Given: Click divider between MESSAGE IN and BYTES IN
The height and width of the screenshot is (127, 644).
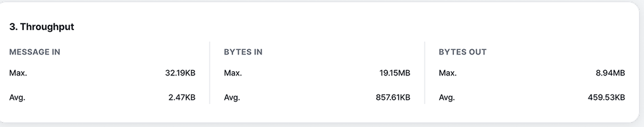Looking at the screenshot, I should [x=210, y=73].
